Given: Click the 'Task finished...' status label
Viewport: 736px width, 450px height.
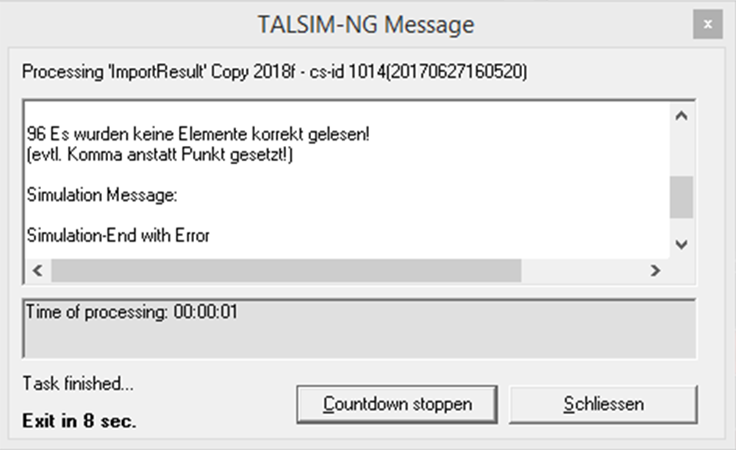Looking at the screenshot, I should click(77, 382).
